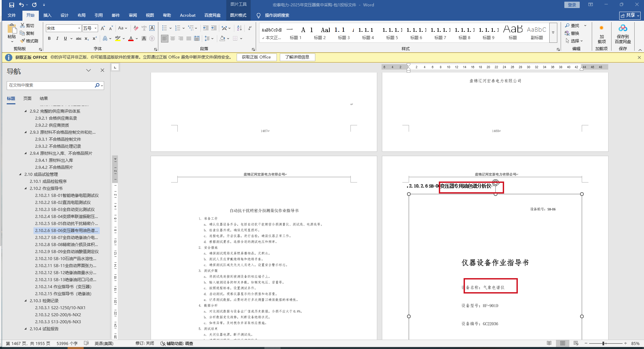Open the proofing check icon in the status bar
Viewport: 644px width, 349px height.
coord(86,343)
